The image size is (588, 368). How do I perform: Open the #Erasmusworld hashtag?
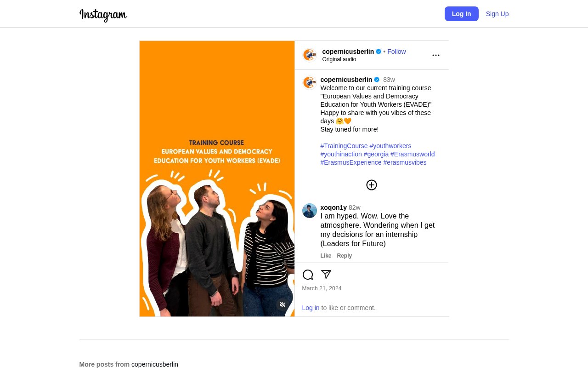[x=413, y=154]
